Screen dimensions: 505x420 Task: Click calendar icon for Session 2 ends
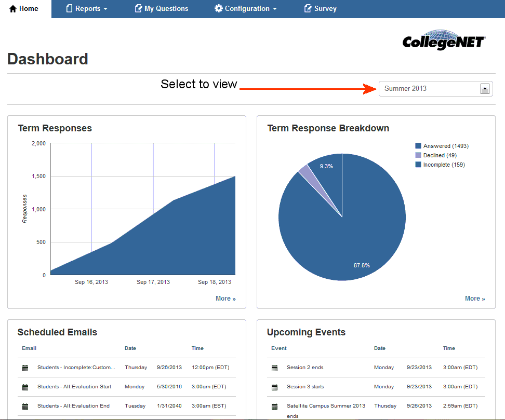point(274,368)
